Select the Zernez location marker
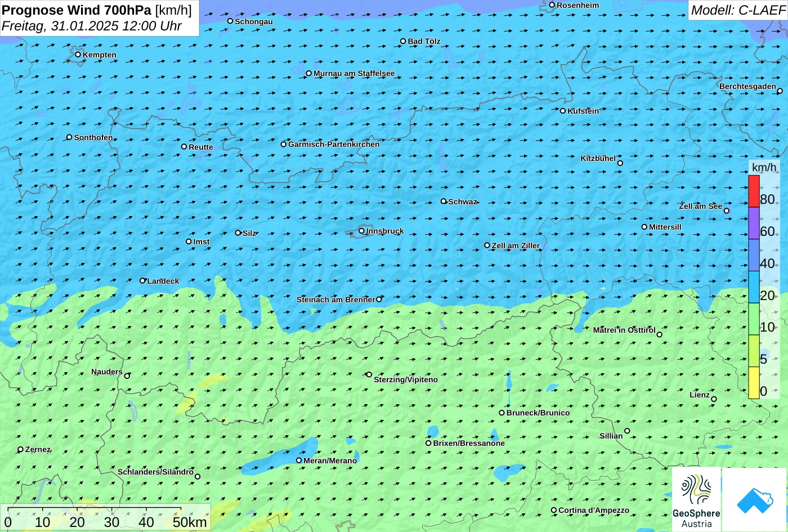788x532 pixels. (21, 449)
